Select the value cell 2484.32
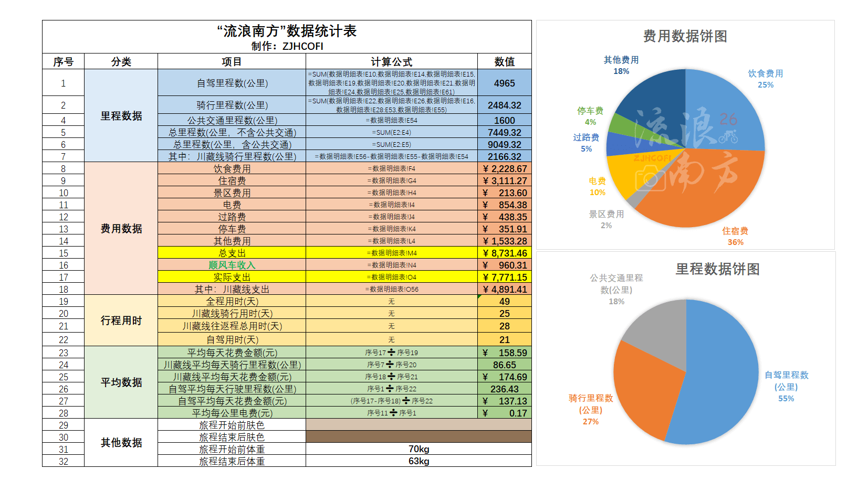868x491 pixels. coord(505,105)
